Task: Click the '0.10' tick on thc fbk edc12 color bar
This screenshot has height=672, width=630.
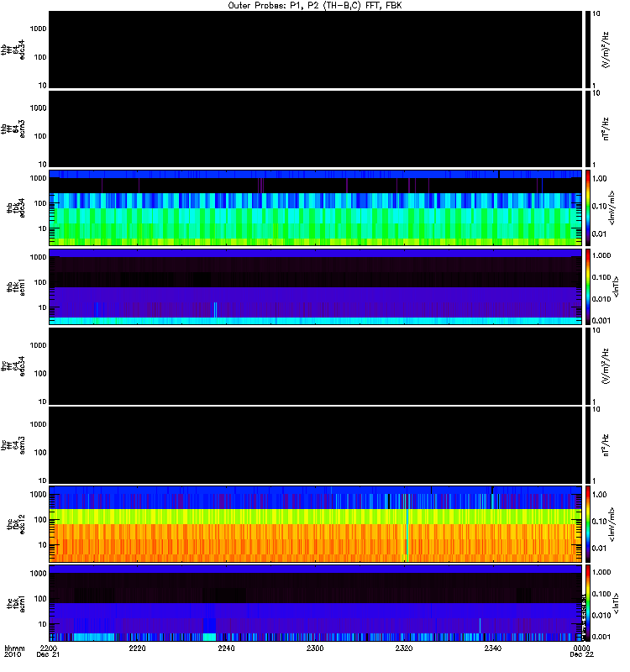Action: point(599,522)
